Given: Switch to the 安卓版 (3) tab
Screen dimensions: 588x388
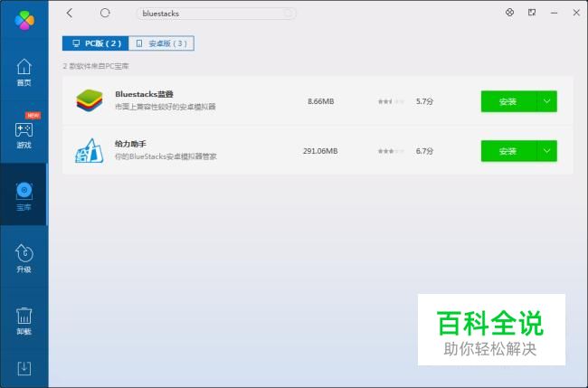Looking at the screenshot, I should 161,43.
